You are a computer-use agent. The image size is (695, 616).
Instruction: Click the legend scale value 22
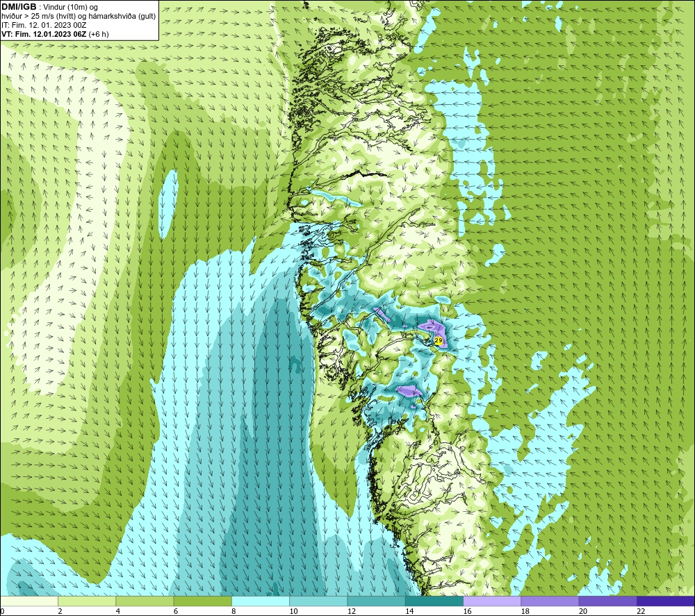641,611
